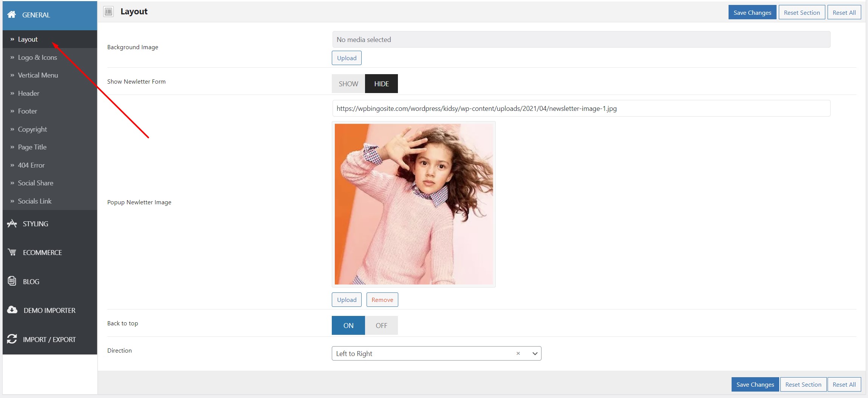Click the Styling section icon

pos(12,224)
